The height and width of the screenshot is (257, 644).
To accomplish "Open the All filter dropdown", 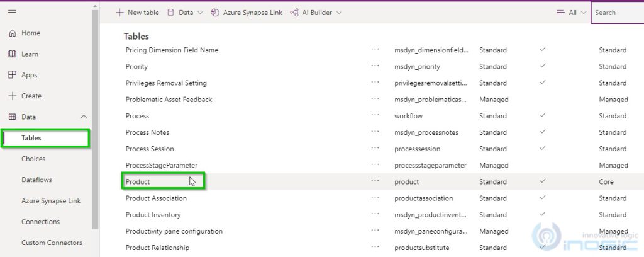I will tap(572, 13).
